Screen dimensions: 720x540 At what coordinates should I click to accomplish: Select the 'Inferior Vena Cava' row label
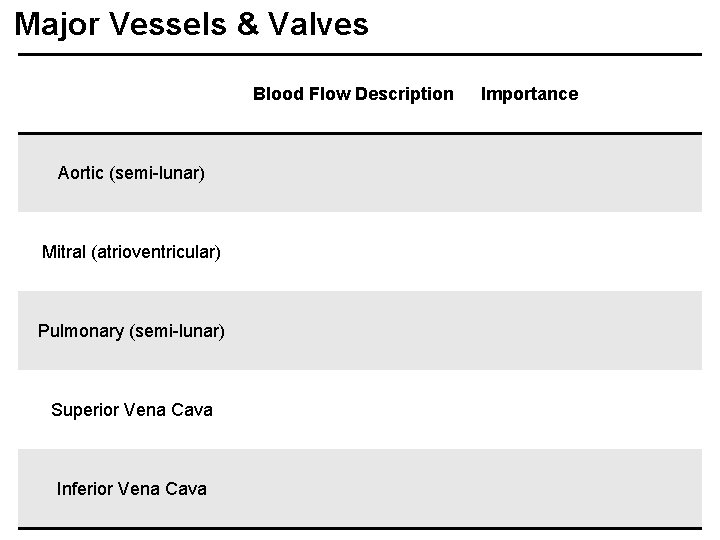131,489
